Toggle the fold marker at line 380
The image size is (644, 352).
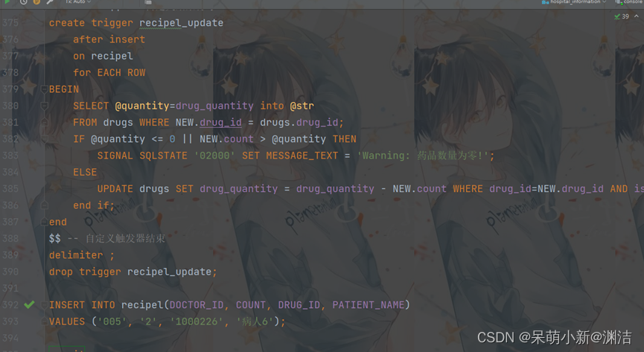tap(45, 106)
